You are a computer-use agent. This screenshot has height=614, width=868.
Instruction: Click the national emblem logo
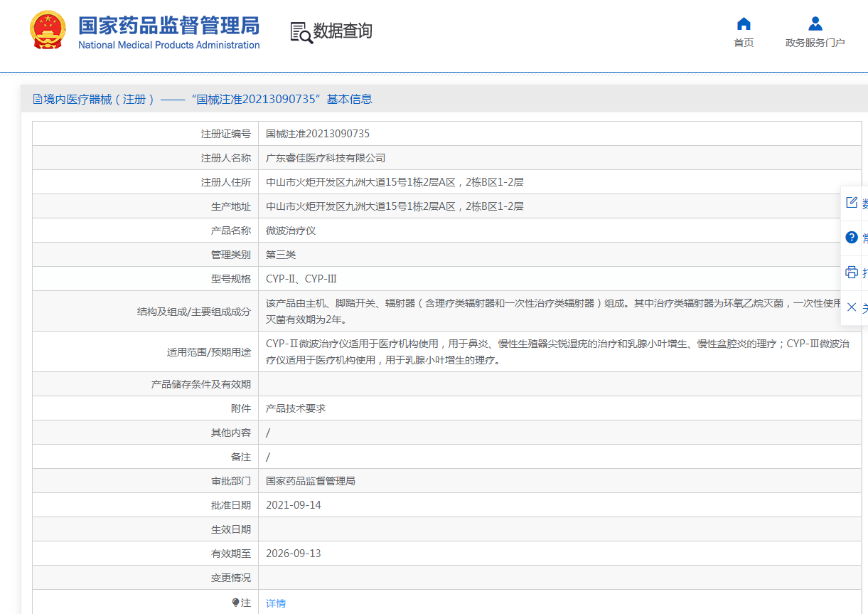(x=48, y=31)
